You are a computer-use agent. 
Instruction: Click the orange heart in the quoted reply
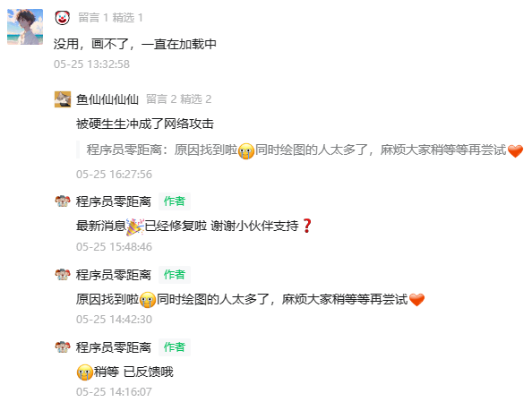coord(515,150)
